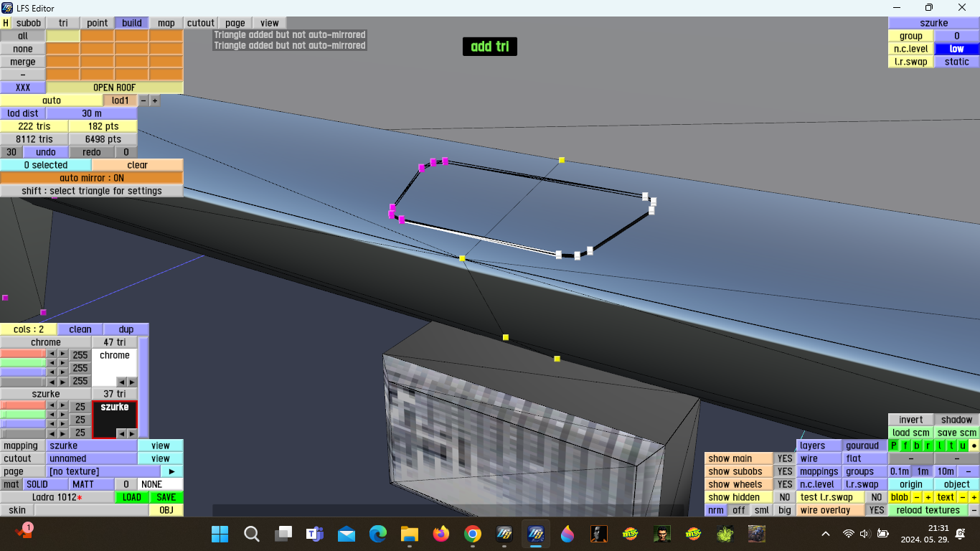This screenshot has width=980, height=551.
Task: Select the chrome white colour swatch
Action: click(115, 367)
